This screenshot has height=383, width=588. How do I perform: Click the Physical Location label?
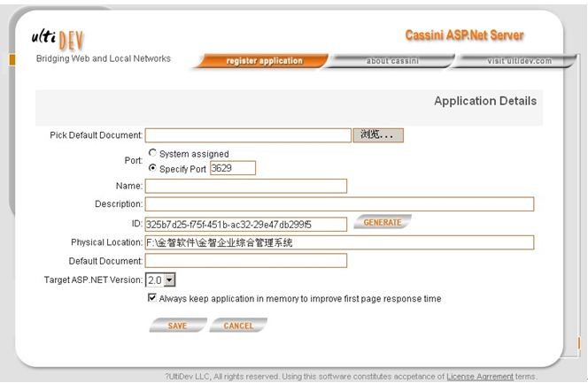tap(107, 242)
